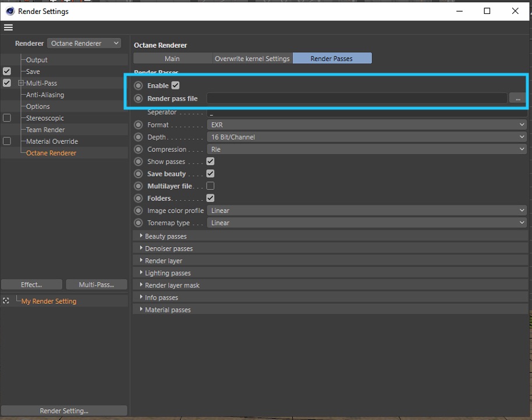The height and width of the screenshot is (420, 532).
Task: Click the animation dot beside Image color profile
Action: (x=139, y=211)
